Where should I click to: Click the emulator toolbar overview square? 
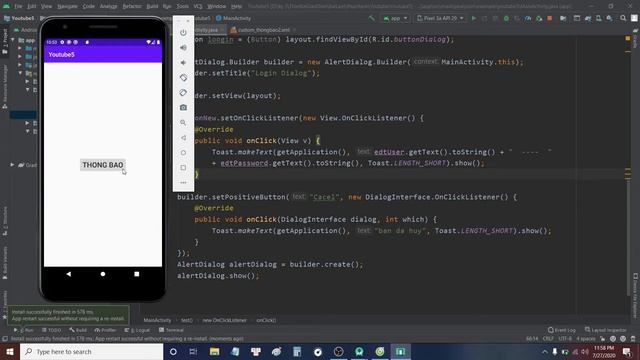click(x=183, y=167)
